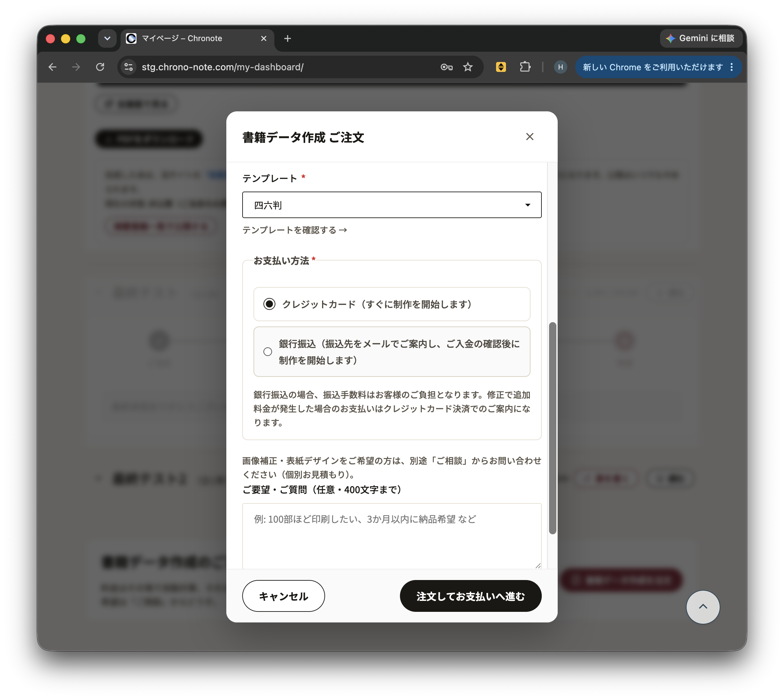Open the site information icon in address bar
Viewport: 784px width, 700px height.
129,67
